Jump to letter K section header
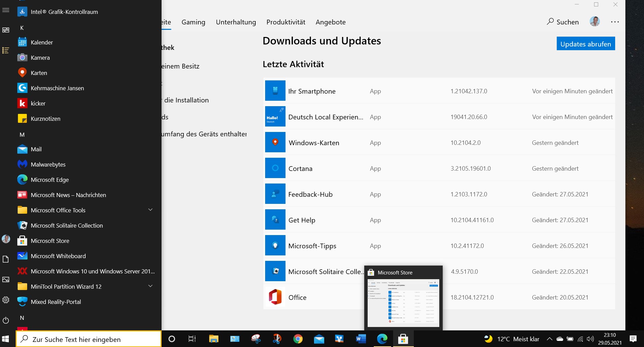The height and width of the screenshot is (347, 644). click(22, 28)
